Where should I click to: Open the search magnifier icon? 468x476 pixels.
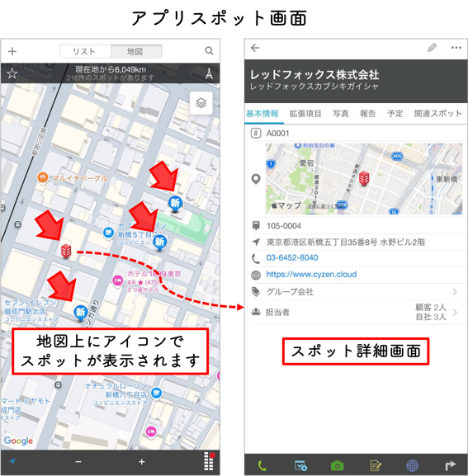(x=209, y=50)
